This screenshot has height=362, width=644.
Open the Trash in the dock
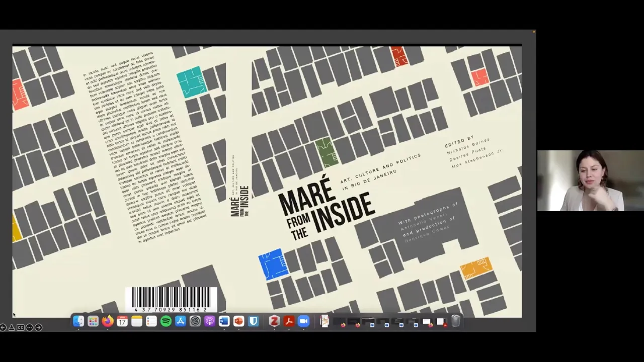[456, 321]
